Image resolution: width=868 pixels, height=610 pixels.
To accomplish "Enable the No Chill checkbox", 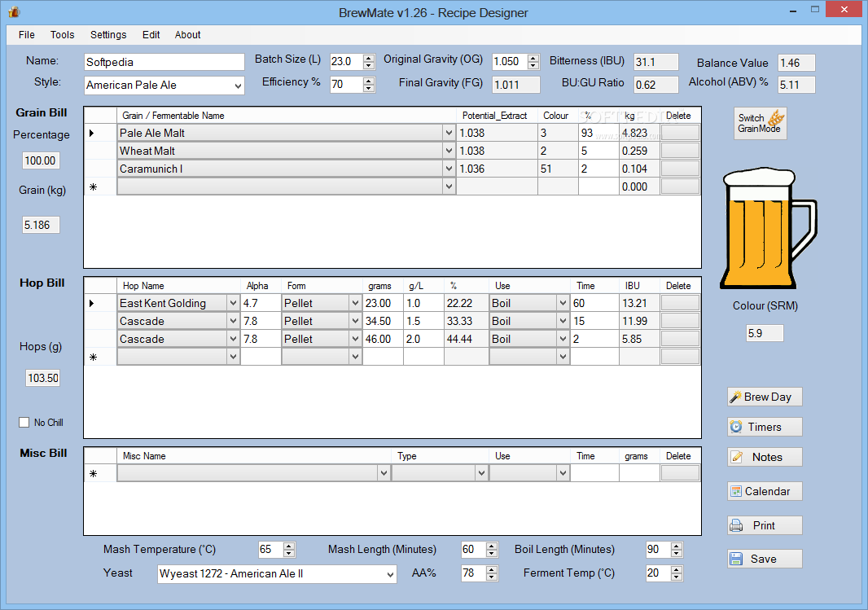I will [x=24, y=423].
